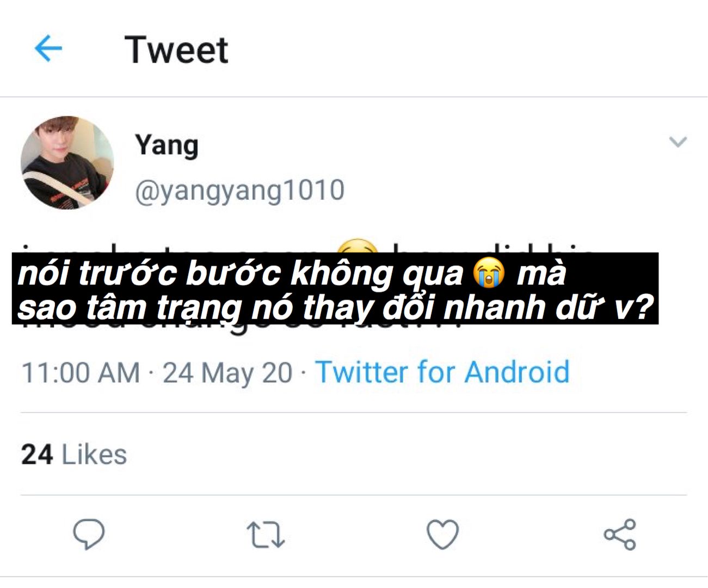The width and height of the screenshot is (708, 588).
Task: Retweet this tweet
Action: [x=266, y=535]
